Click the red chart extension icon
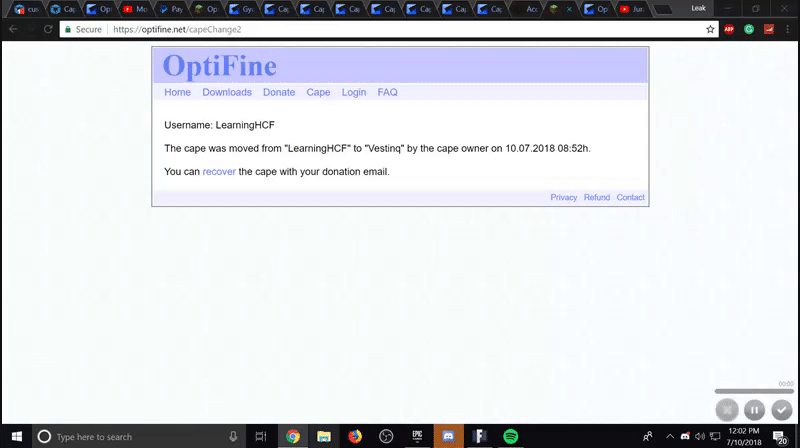This screenshot has height=448, width=800. coord(768,29)
